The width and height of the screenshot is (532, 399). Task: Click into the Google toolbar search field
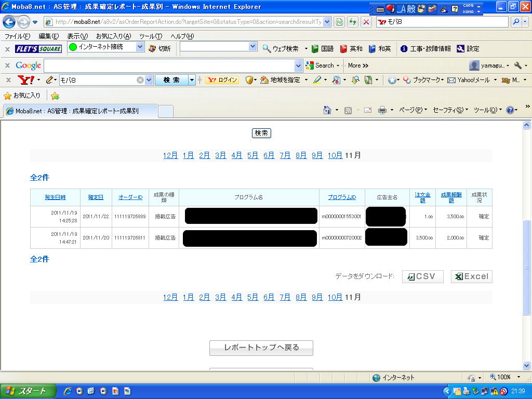[x=169, y=65]
